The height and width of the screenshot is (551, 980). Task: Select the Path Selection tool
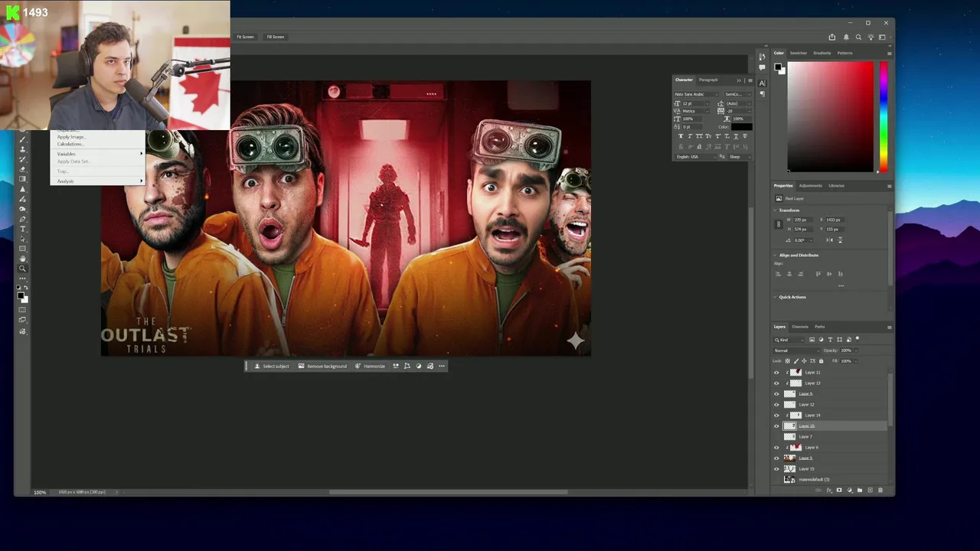click(x=22, y=239)
